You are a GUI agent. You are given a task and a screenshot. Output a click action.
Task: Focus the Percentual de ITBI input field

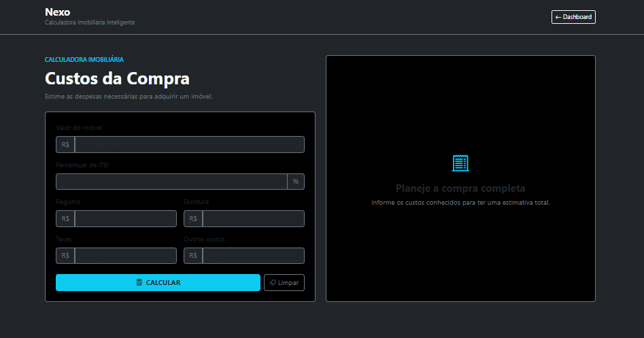click(171, 182)
